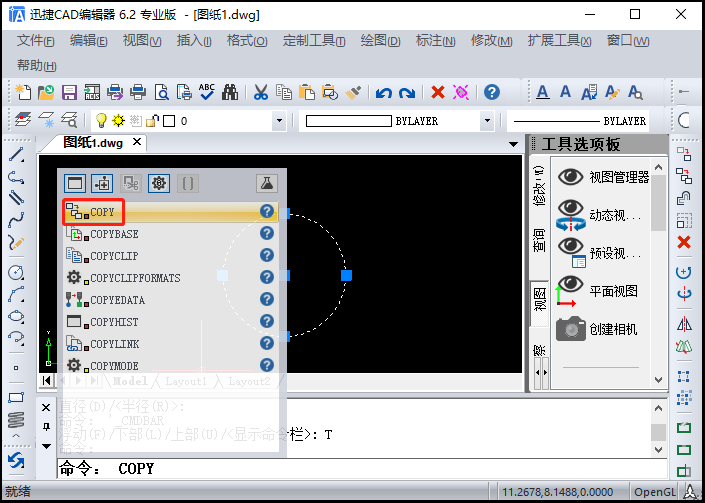Click 平面视图 in tool palette

(x=597, y=291)
